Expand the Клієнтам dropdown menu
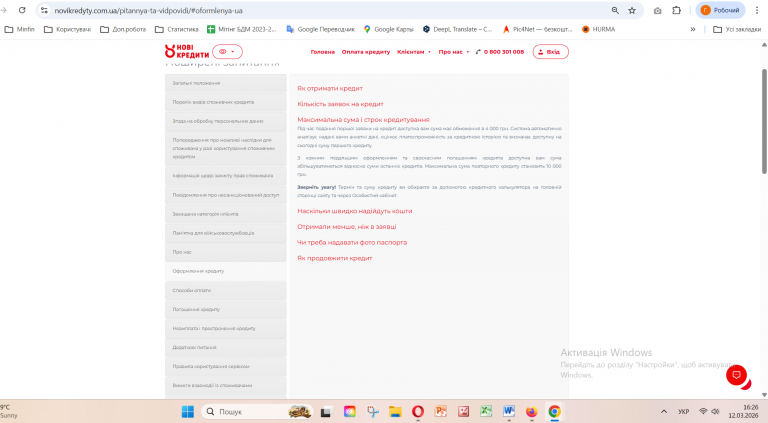Image resolution: width=768 pixels, height=423 pixels. pos(414,52)
